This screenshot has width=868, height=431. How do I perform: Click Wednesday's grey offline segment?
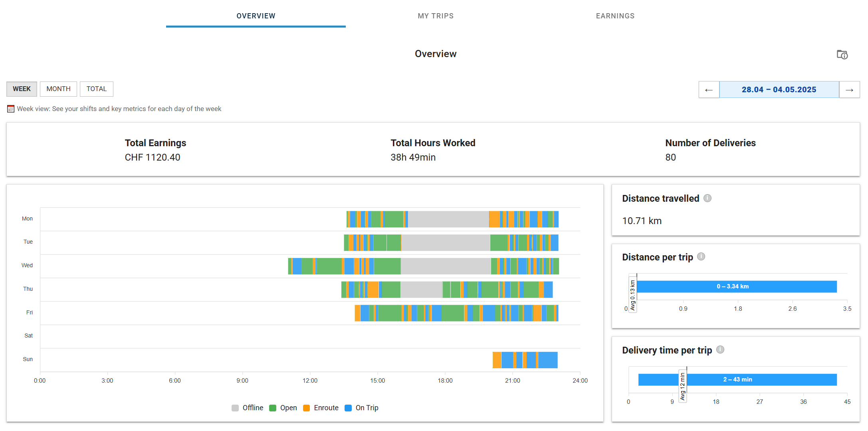click(446, 266)
